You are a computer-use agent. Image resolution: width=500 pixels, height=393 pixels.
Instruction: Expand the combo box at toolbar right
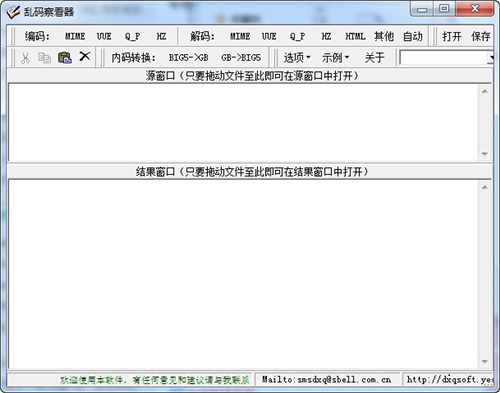491,58
